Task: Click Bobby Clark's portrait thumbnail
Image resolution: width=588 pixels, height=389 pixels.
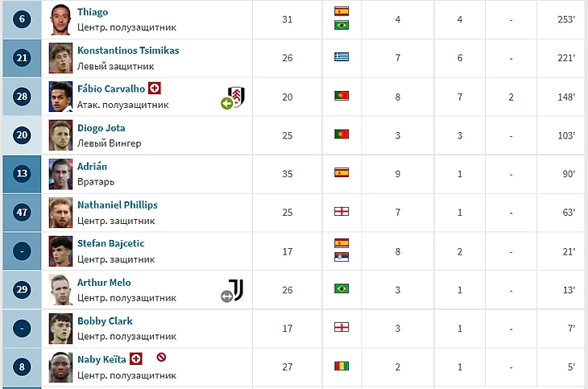Action: coord(60,328)
